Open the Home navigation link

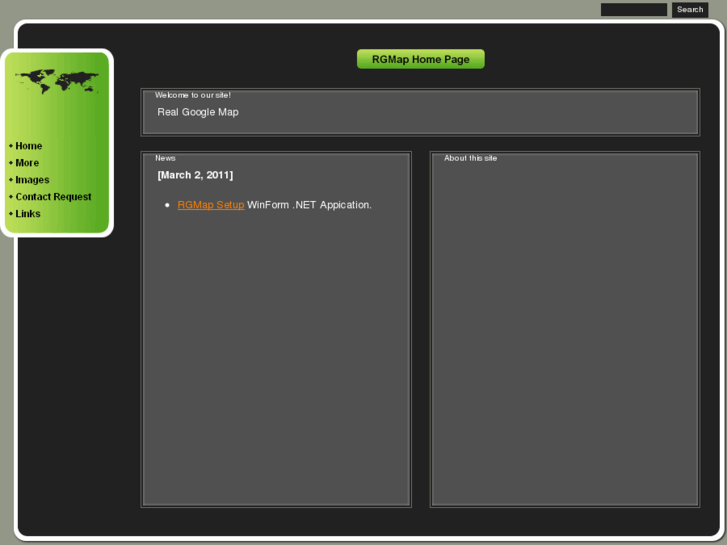28,146
